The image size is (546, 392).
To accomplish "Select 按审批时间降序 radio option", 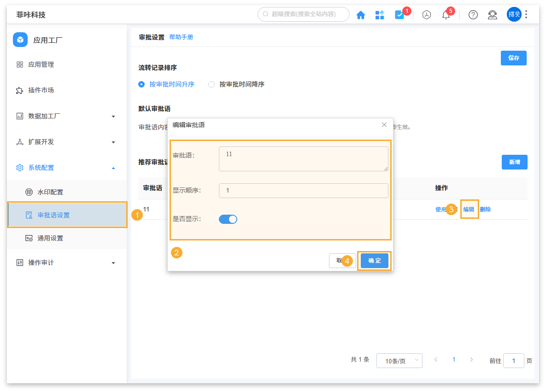I will point(212,84).
